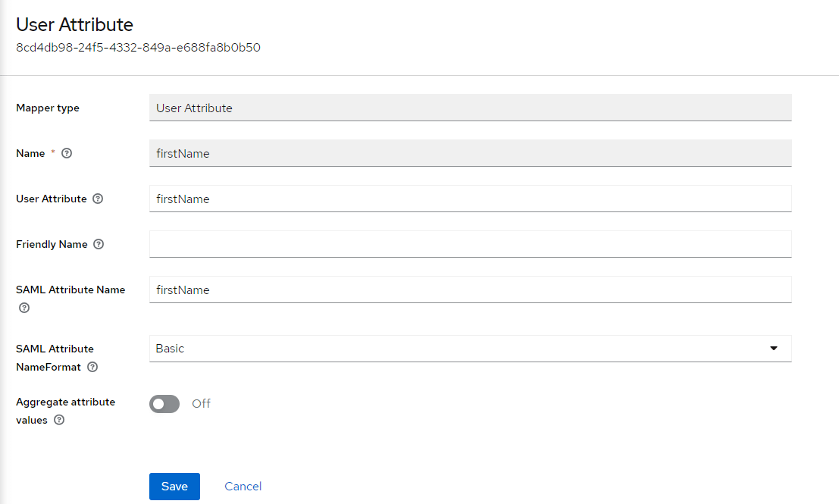Enable the Aggregate attribute values switch
Screen dimensions: 839x504
pos(164,404)
